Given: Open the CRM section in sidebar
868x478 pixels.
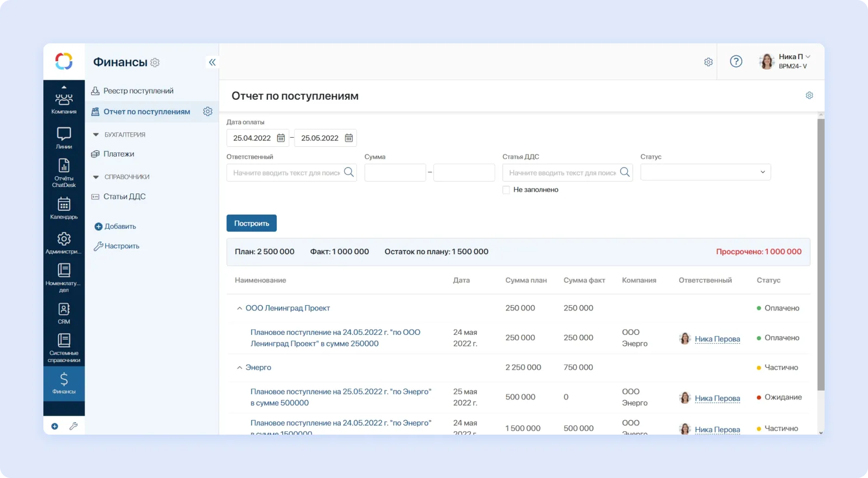Looking at the screenshot, I should 63,313.
